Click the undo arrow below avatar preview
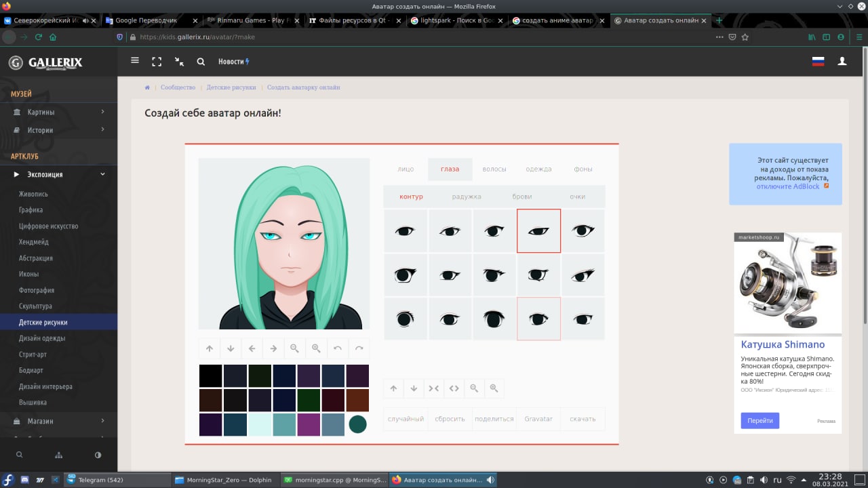This screenshot has height=488, width=868. [x=338, y=348]
